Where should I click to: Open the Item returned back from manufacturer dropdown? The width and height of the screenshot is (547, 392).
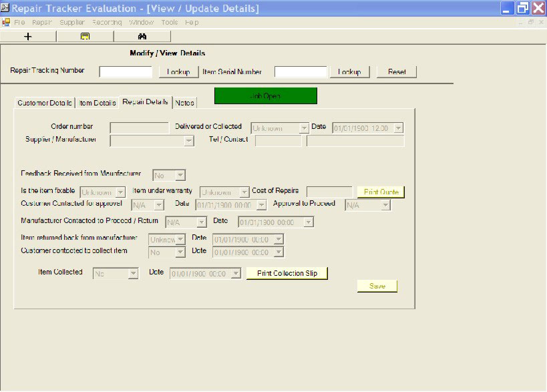point(180,239)
